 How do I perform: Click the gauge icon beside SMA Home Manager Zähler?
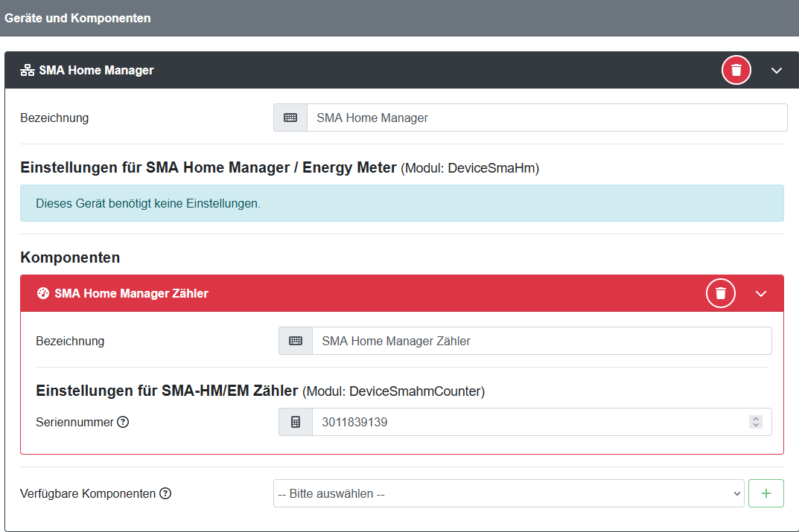43,293
